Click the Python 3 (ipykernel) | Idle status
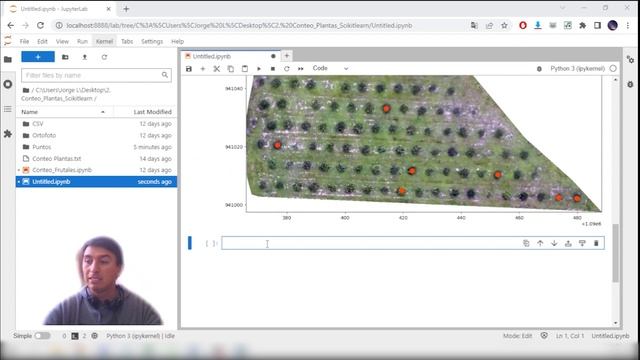640x360 pixels. [x=140, y=336]
